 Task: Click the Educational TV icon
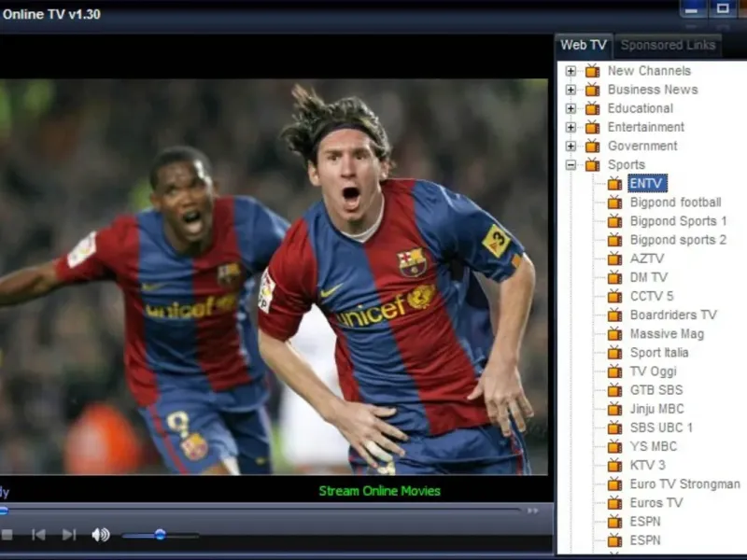(592, 108)
